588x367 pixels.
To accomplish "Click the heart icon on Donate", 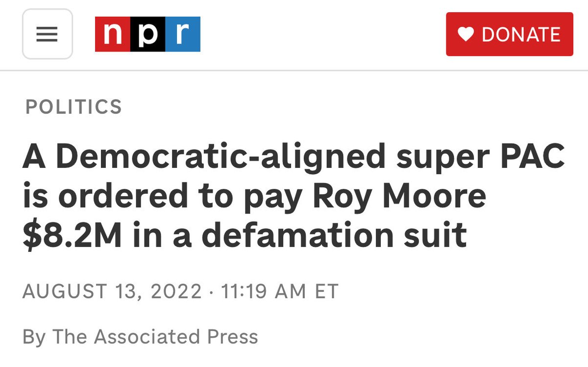I will [465, 34].
